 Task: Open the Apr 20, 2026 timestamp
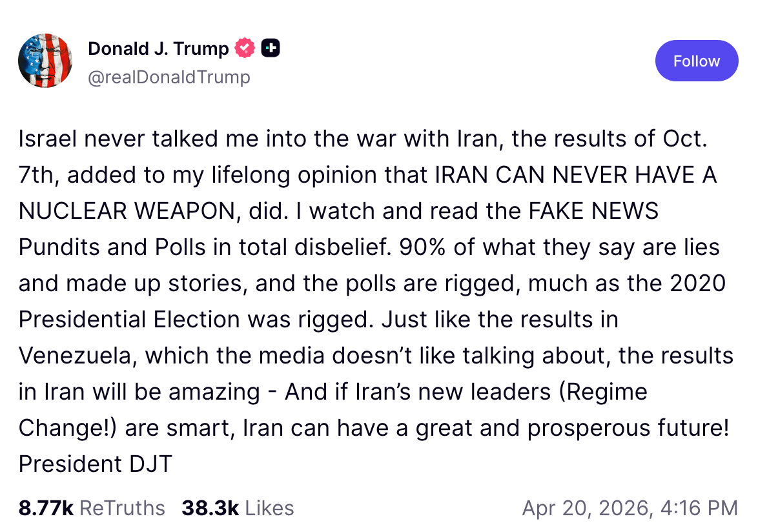(x=630, y=508)
